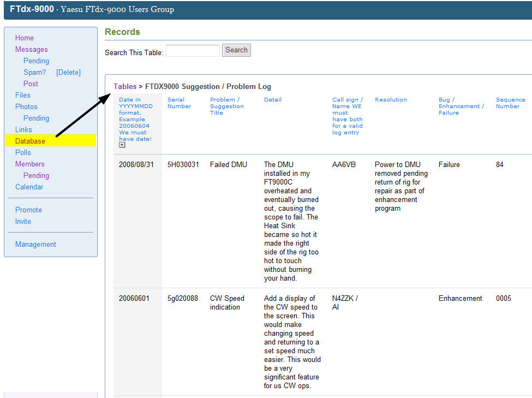Open Messages in the sidebar

pyautogui.click(x=32, y=49)
